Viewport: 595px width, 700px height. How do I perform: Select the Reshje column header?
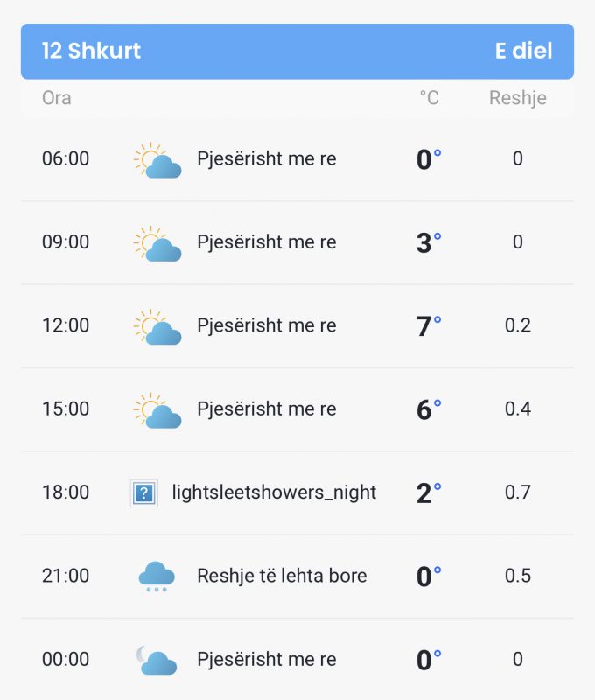[x=518, y=98]
